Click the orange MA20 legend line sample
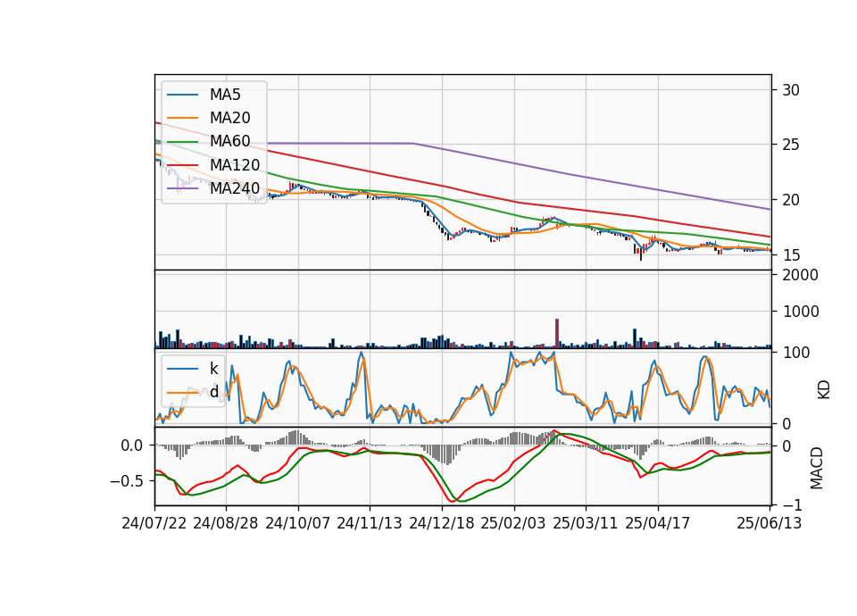 [x=182, y=118]
